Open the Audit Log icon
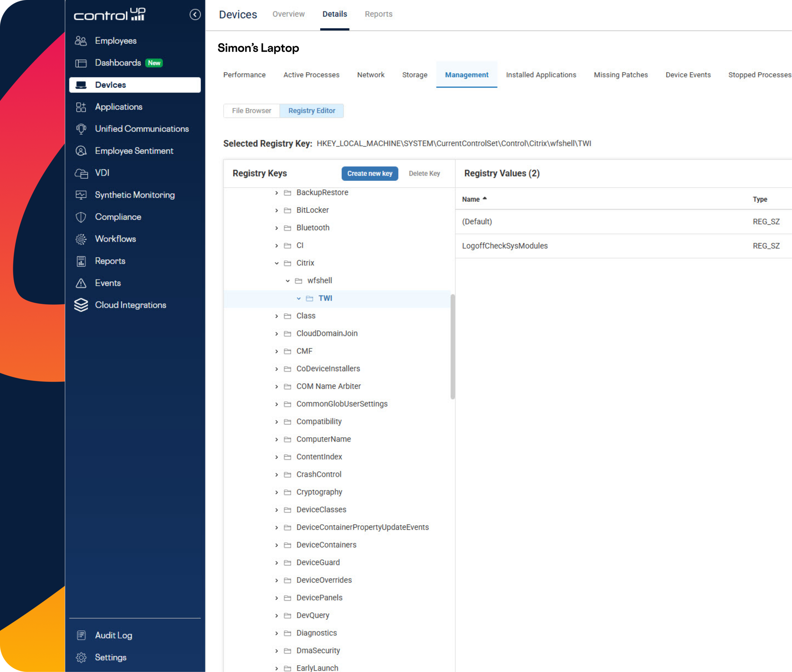This screenshot has width=792, height=672. [x=81, y=635]
